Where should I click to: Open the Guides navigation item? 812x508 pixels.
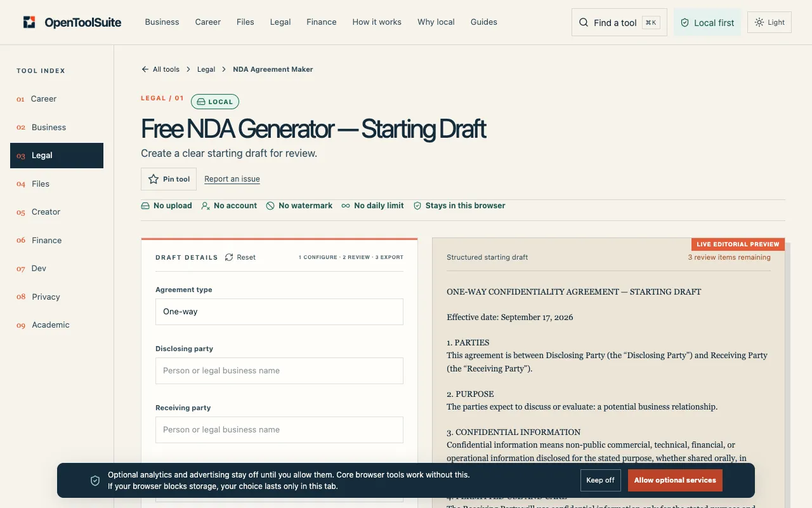point(484,22)
